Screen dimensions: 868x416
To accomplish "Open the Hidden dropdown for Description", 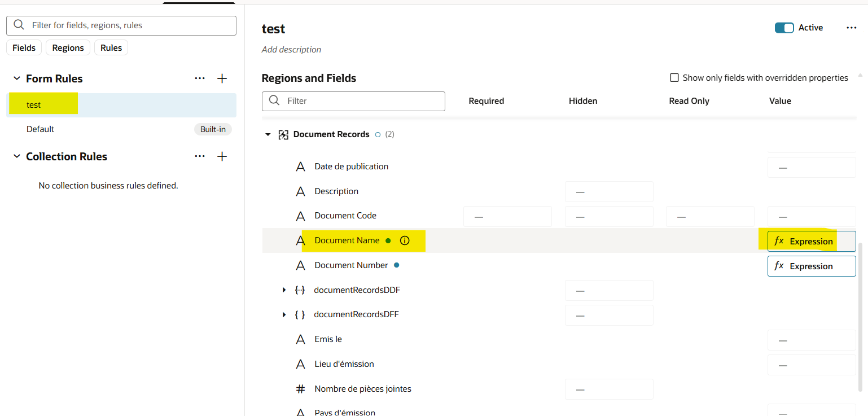I will pos(609,192).
